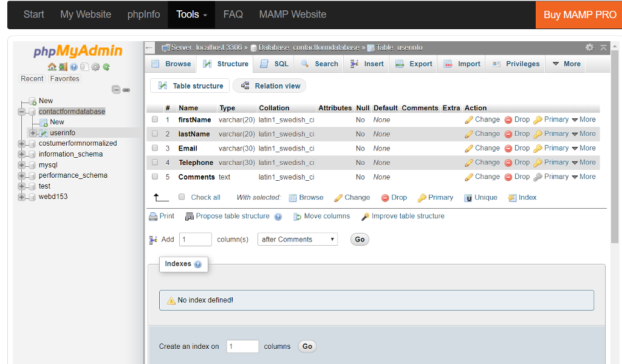Click help icon beside Propose table structure
Image resolution: width=622 pixels, height=364 pixels.
click(x=278, y=217)
